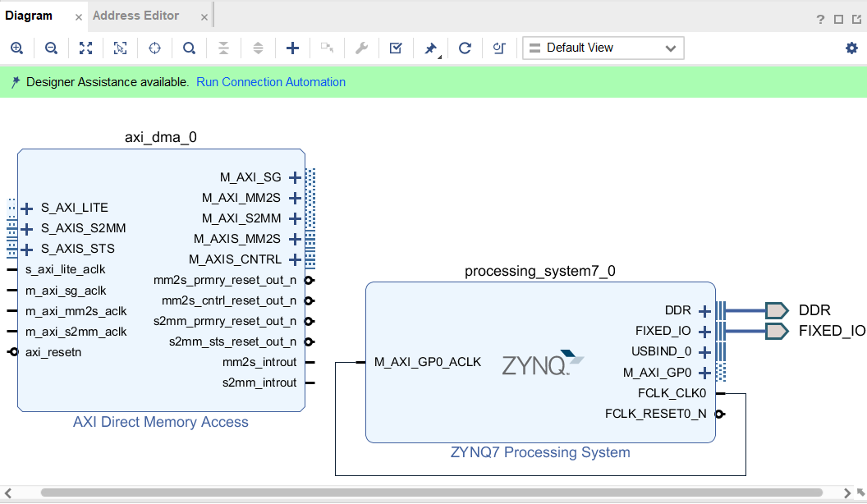Expand the DDR pin group
The height and width of the screenshot is (504, 867).
point(704,310)
